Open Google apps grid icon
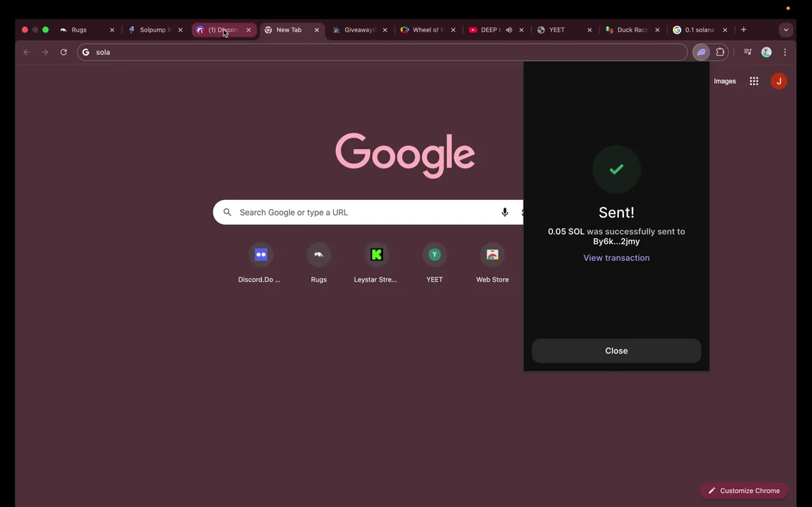This screenshot has width=812, height=507. click(x=754, y=81)
